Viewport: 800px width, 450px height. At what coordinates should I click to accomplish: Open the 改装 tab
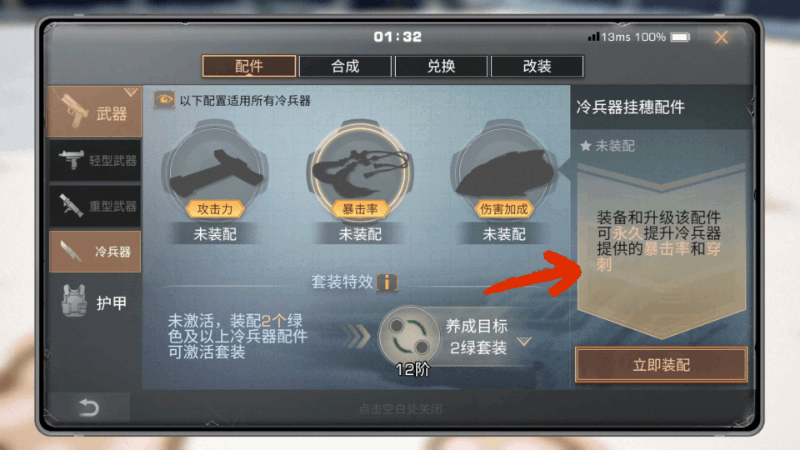coord(537,66)
